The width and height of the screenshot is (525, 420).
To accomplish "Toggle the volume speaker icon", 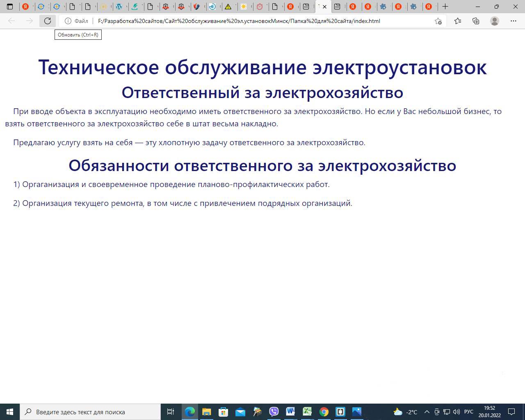I will tap(456, 412).
